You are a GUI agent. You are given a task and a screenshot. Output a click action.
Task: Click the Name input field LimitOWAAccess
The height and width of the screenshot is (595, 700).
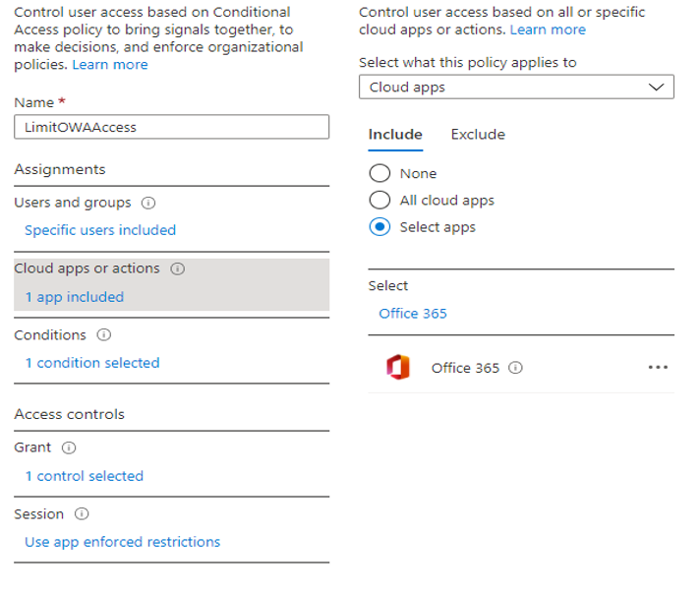click(x=172, y=127)
